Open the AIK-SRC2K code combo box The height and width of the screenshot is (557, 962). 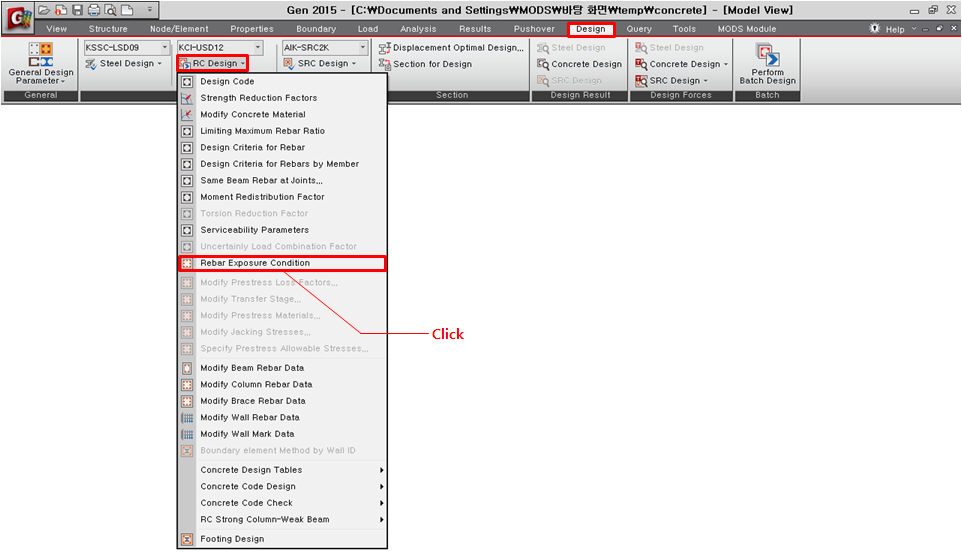click(x=325, y=47)
